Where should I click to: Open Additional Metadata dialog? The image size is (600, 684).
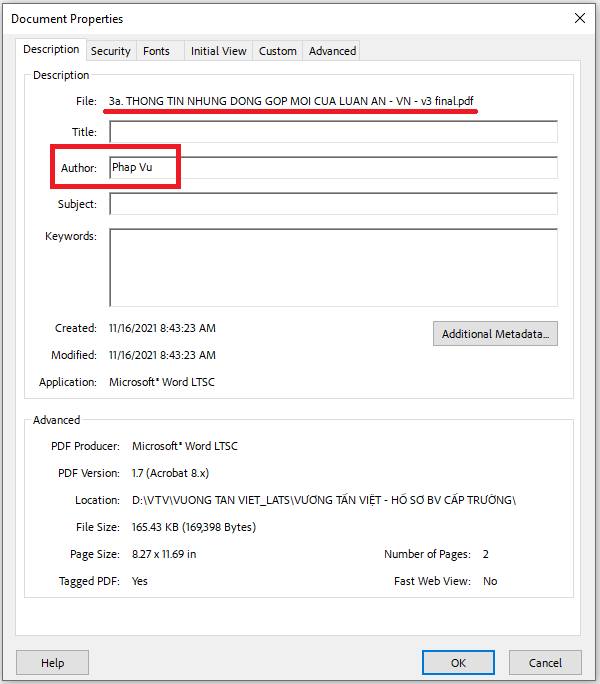tap(495, 334)
